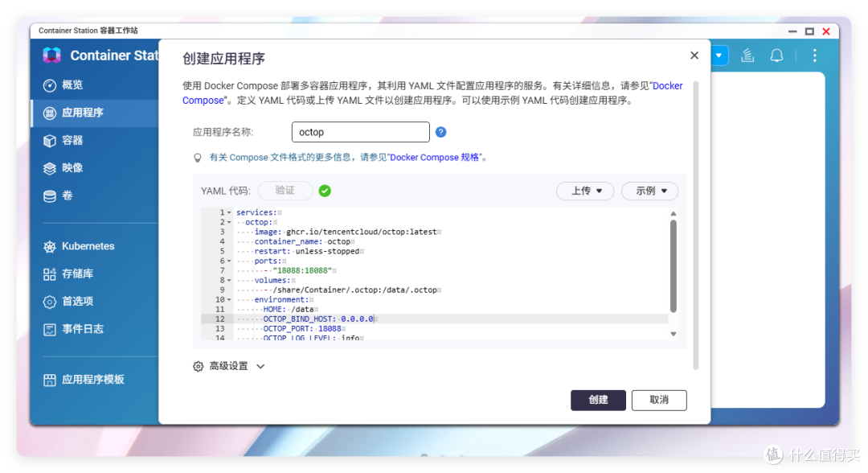Image resolution: width=868 pixels, height=473 pixels.
Task: Click the Preferences (首选项) gear icon
Action: tap(50, 302)
